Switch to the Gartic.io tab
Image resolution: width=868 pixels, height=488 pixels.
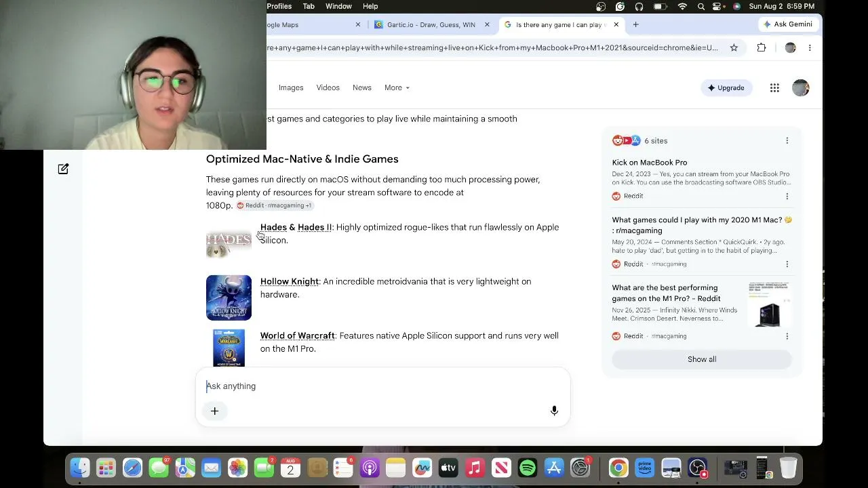tap(431, 25)
